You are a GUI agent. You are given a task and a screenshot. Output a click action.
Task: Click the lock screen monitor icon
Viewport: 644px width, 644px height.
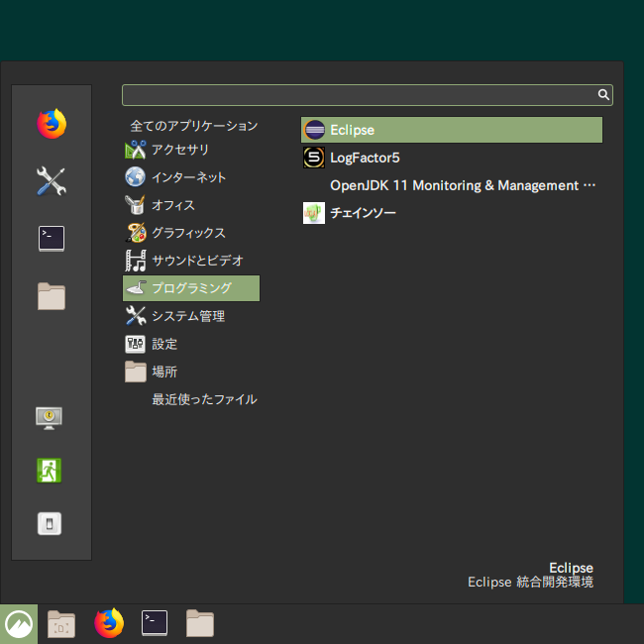click(x=49, y=418)
